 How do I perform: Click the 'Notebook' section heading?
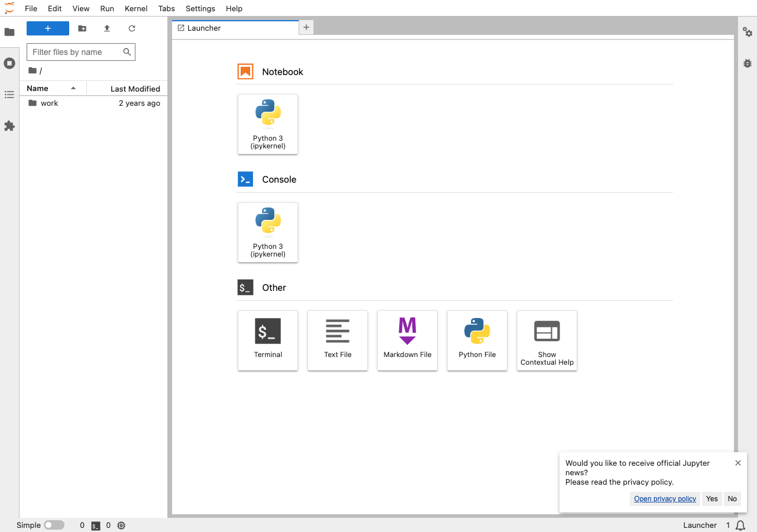coord(283,72)
